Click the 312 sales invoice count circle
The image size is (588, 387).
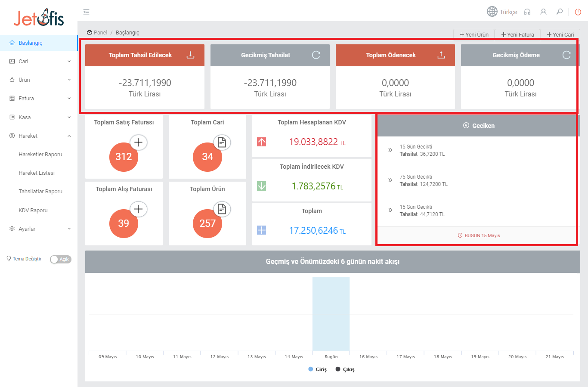pos(124,157)
